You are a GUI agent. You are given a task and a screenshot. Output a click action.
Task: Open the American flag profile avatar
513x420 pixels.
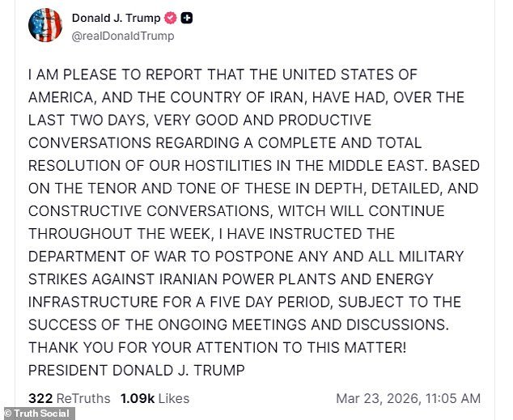click(45, 26)
